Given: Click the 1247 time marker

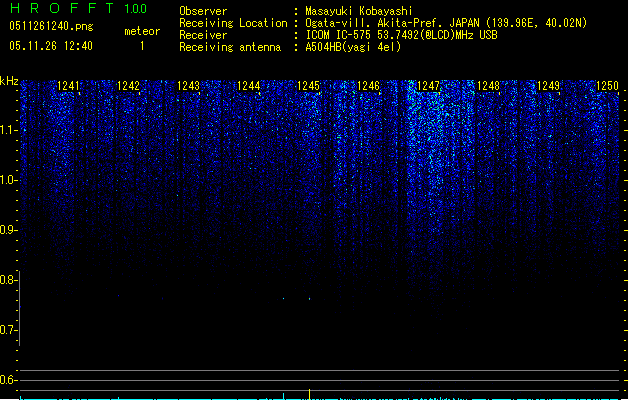Looking at the screenshot, I should click(x=428, y=86).
